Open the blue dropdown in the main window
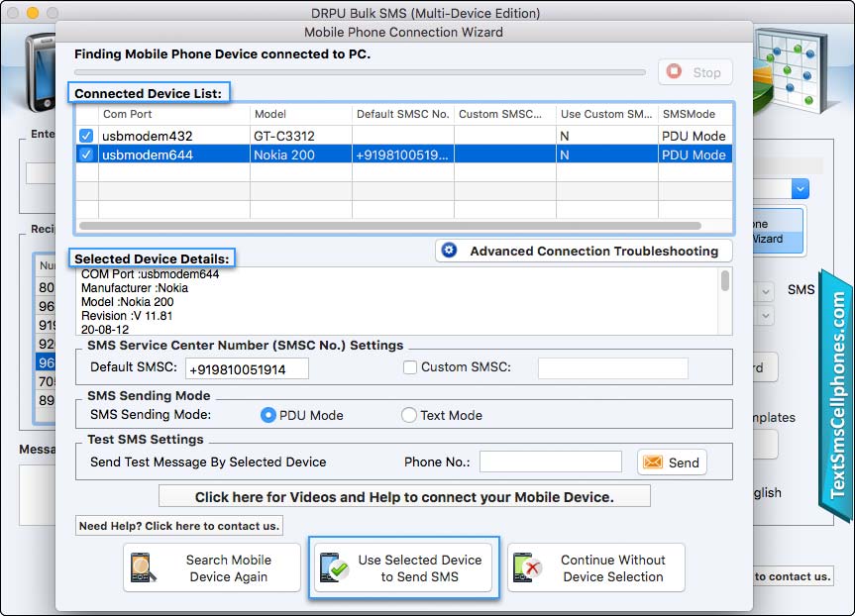This screenshot has height=616, width=855. [x=800, y=189]
